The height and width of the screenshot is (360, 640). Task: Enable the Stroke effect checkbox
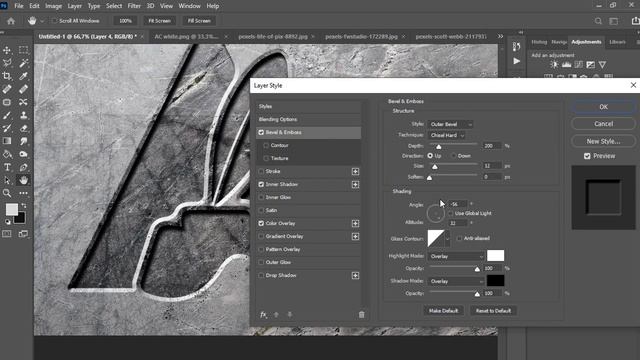(261, 171)
